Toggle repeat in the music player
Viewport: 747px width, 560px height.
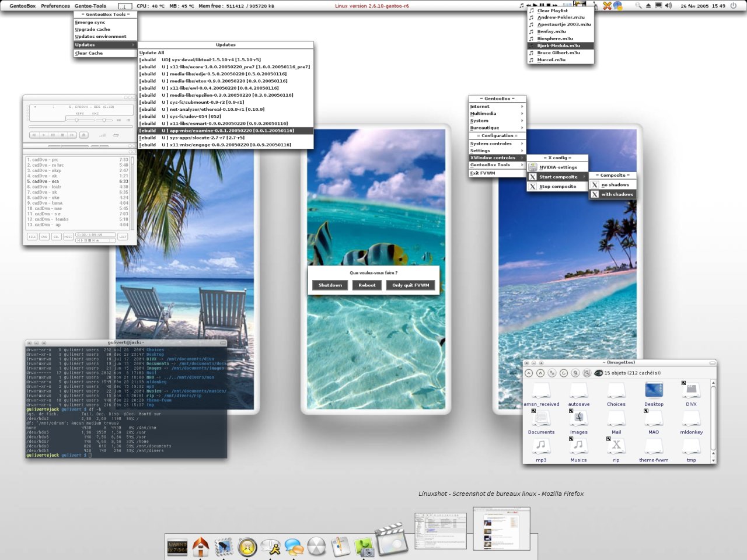[x=116, y=135]
